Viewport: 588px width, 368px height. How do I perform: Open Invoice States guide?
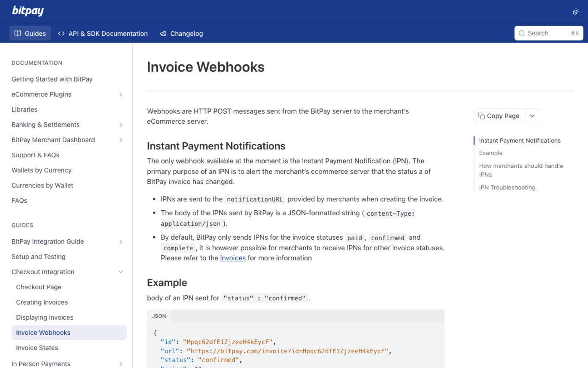click(37, 348)
